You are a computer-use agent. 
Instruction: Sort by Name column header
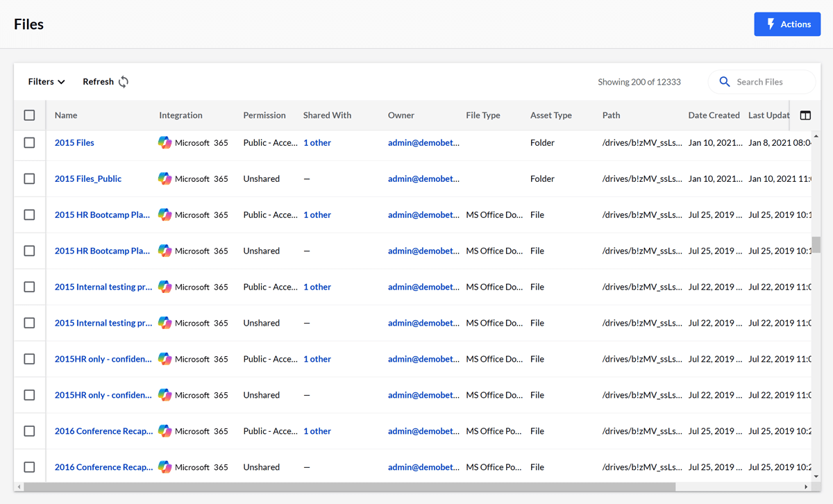click(66, 115)
